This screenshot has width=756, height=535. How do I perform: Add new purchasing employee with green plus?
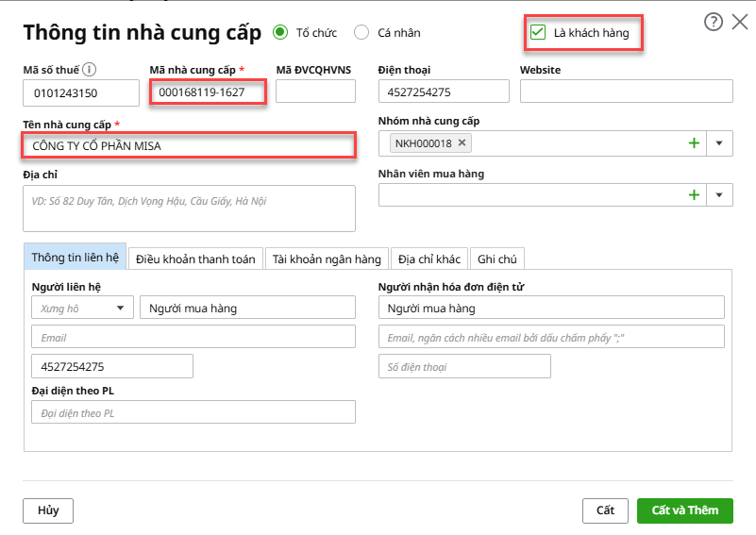click(x=695, y=195)
